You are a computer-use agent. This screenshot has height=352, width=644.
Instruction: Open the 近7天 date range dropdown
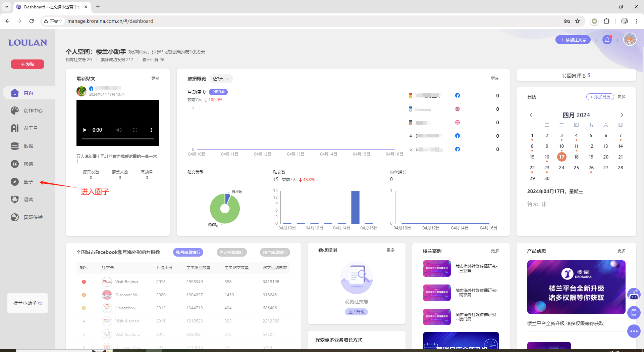pyautogui.click(x=221, y=79)
